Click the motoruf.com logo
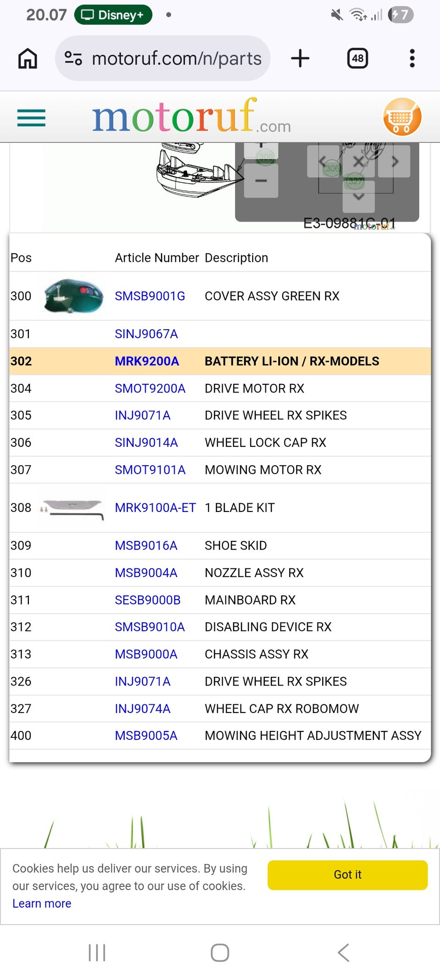 191,116
